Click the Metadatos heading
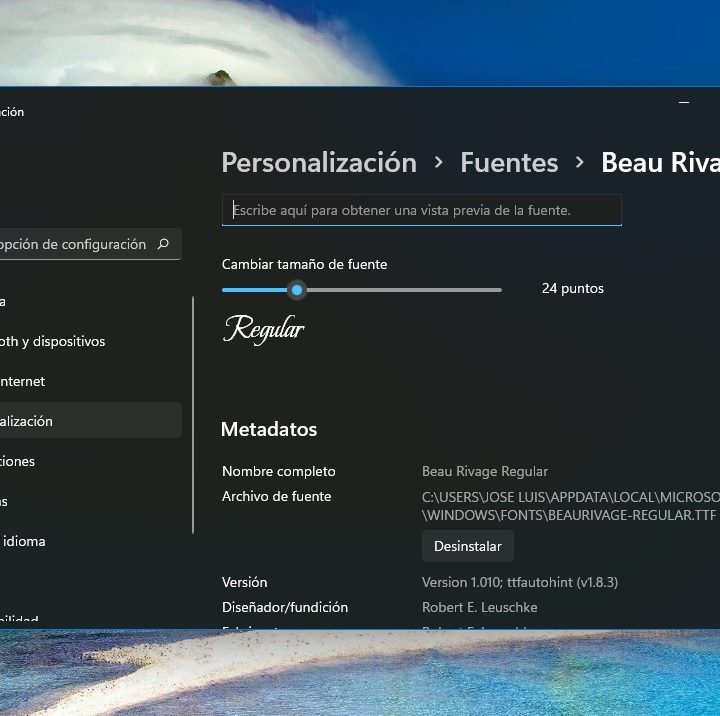The width and height of the screenshot is (720, 716). click(x=269, y=429)
